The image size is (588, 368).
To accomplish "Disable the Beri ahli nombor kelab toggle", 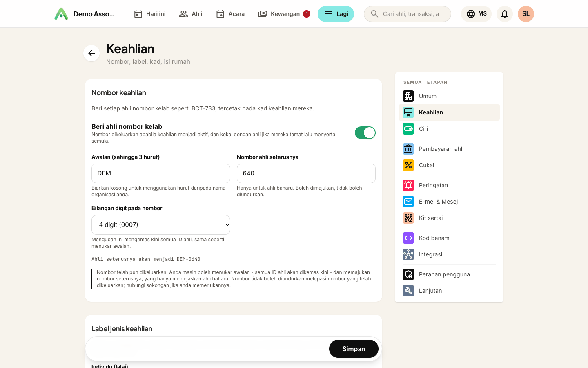I will pyautogui.click(x=365, y=133).
